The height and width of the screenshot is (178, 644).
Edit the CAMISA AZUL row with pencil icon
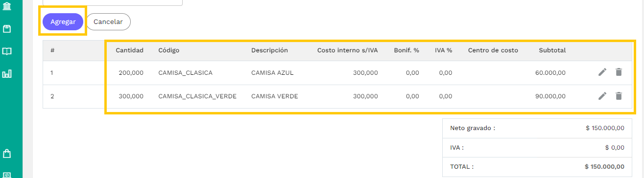[x=602, y=72]
